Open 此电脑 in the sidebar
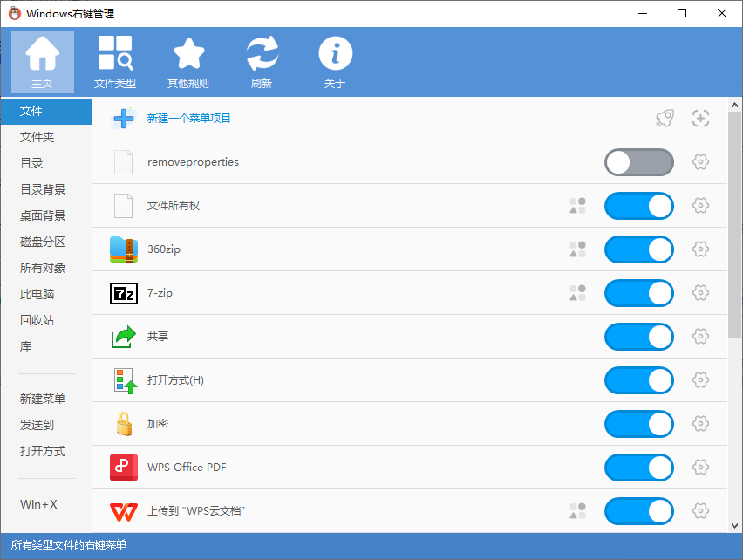This screenshot has height=560, width=743. click(46, 294)
